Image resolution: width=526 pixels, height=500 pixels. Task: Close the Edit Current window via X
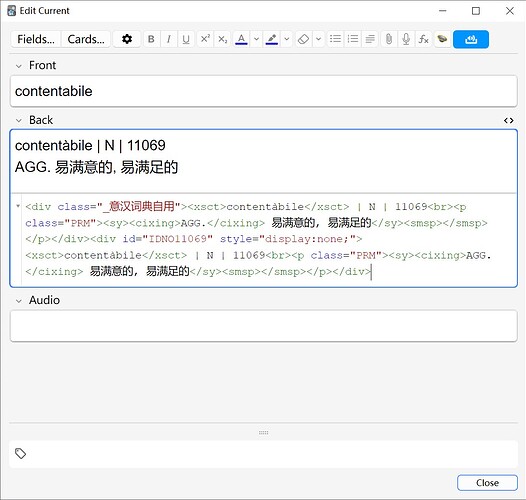click(510, 11)
